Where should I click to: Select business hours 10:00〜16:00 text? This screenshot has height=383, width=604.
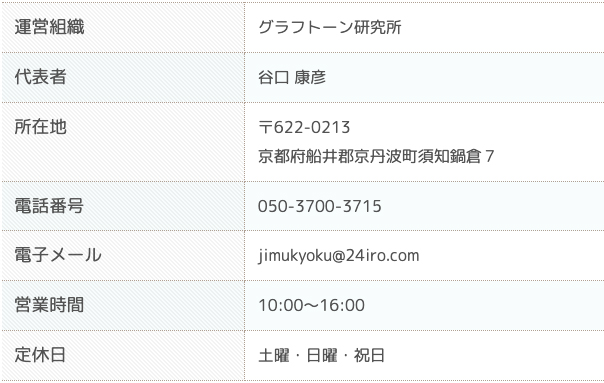(311, 305)
